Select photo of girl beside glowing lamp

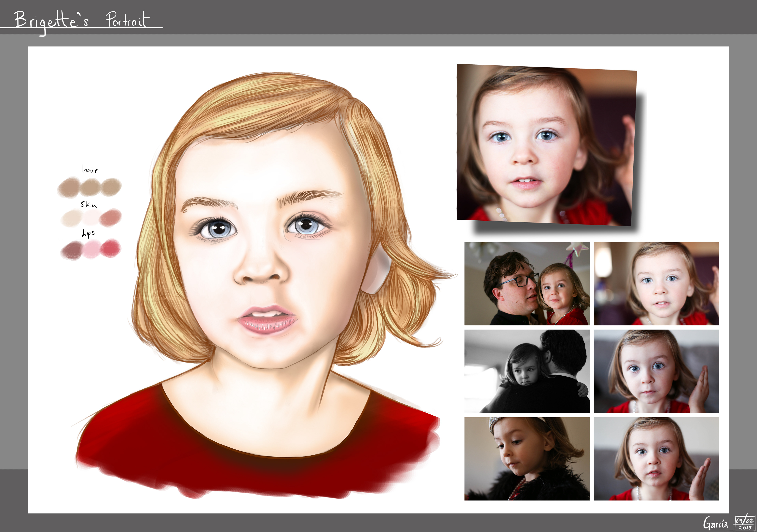coord(656,284)
